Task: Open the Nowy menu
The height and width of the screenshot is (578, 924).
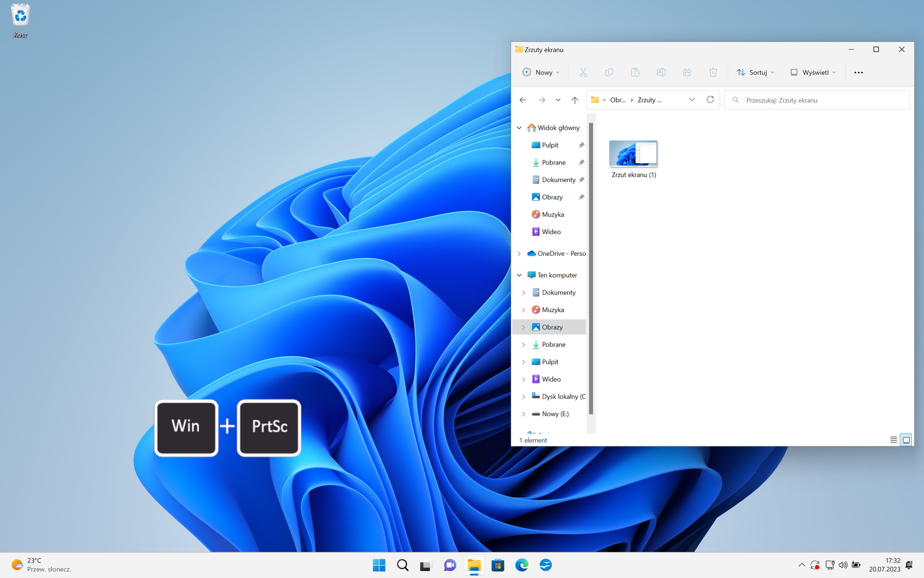Action: (540, 72)
